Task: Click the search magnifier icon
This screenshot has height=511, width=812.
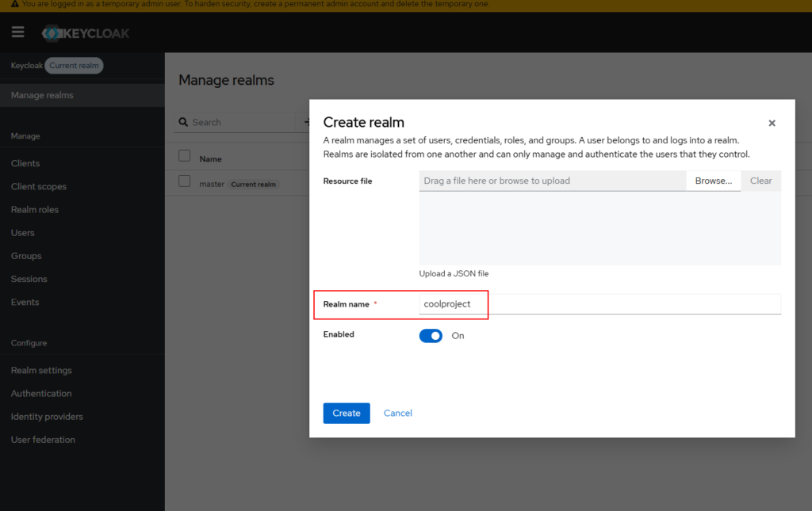Action: [183, 122]
